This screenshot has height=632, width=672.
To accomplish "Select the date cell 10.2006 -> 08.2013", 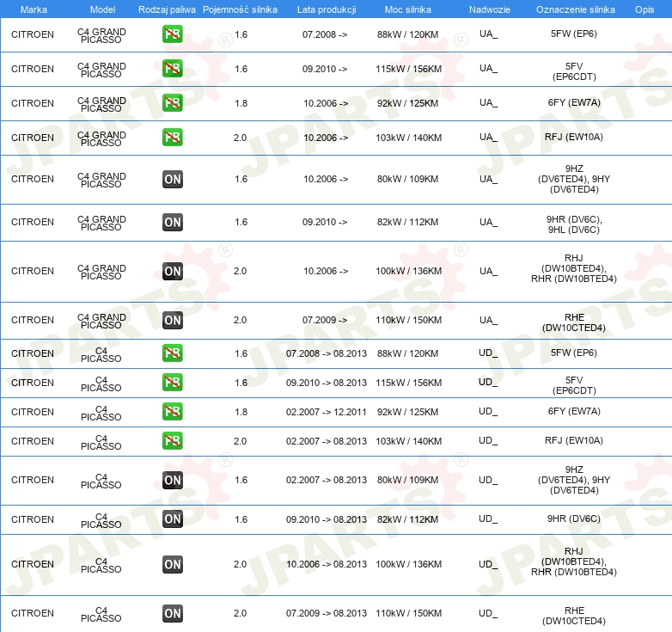I will coord(327,564).
